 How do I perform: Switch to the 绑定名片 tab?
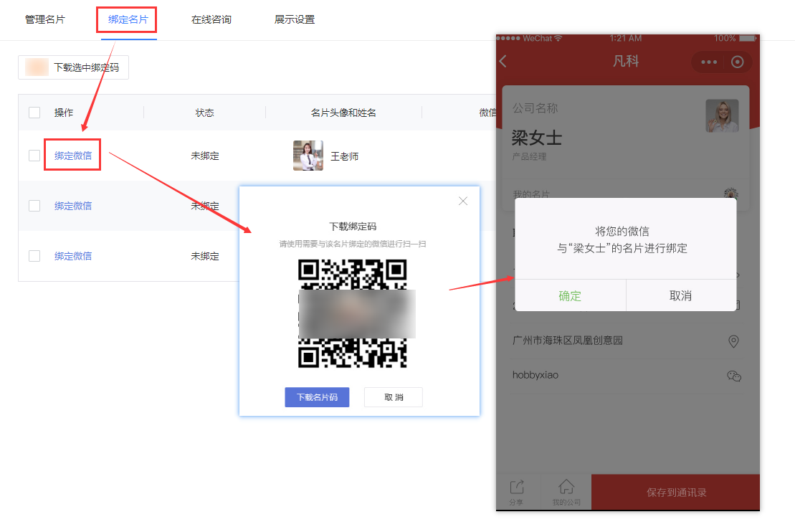[128, 20]
